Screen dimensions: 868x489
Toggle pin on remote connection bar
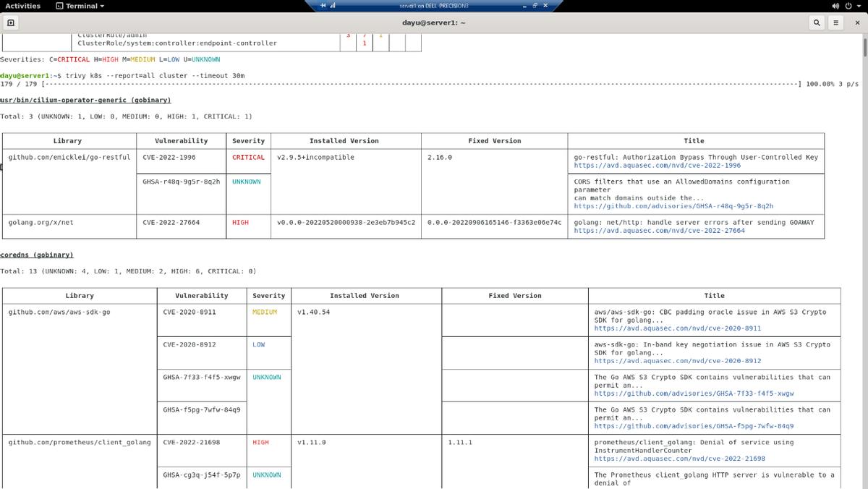pos(323,5)
